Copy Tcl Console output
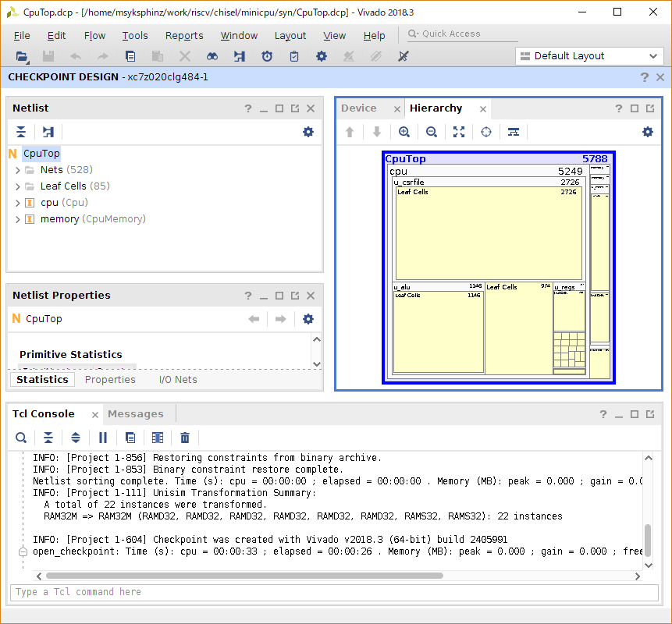 pos(130,438)
